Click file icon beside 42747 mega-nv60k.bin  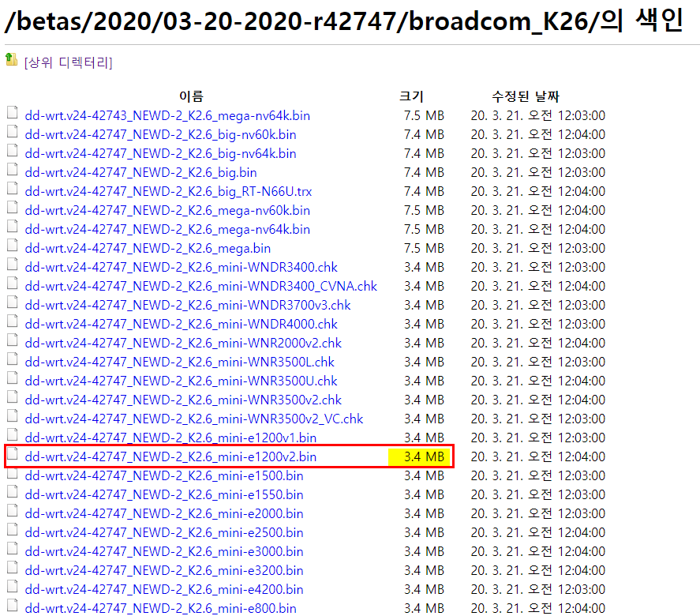coord(13,207)
